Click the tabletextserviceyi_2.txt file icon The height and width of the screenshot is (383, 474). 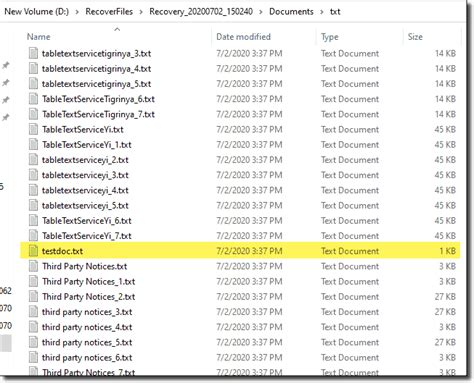[33, 160]
